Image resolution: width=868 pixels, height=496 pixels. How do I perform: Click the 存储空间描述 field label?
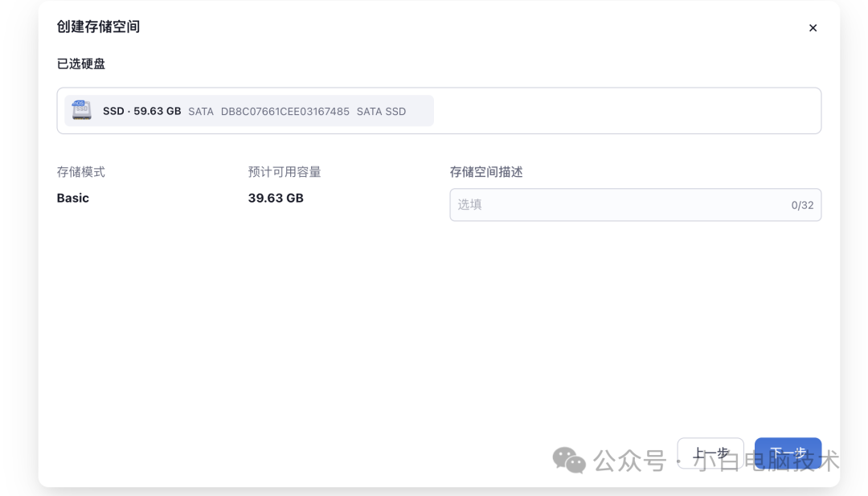point(485,171)
